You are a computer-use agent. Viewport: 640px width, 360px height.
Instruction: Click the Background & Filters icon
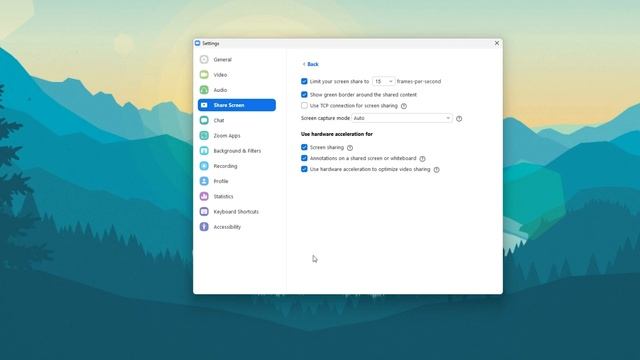click(x=204, y=151)
